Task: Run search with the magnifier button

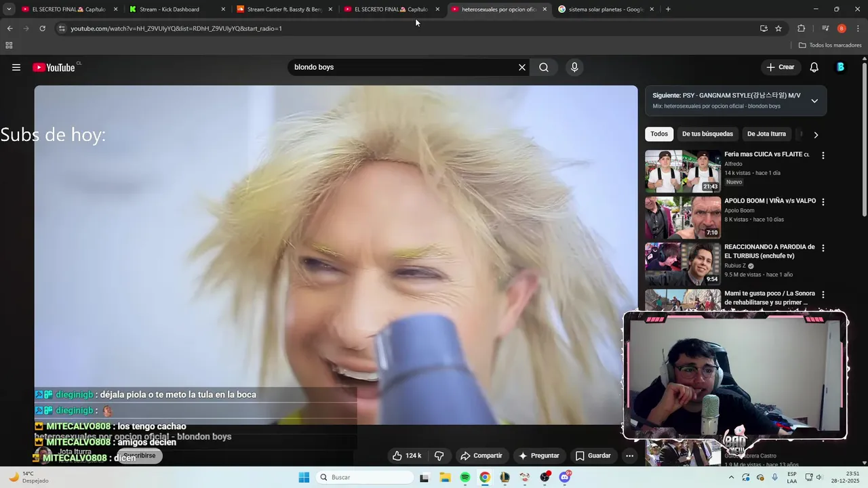Action: [544, 67]
